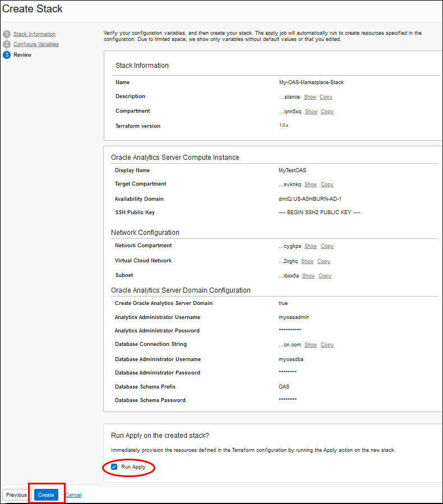Show the Network Compartment value

311,246
